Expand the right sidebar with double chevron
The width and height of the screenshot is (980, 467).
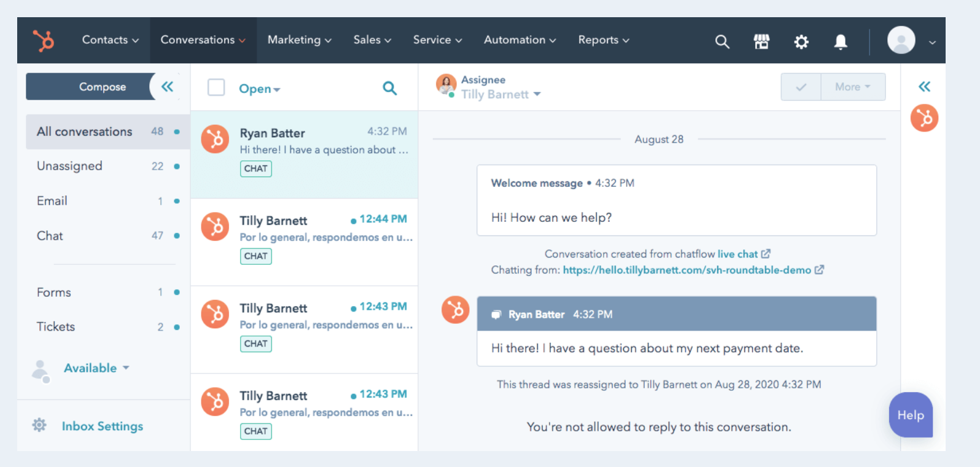(924, 87)
